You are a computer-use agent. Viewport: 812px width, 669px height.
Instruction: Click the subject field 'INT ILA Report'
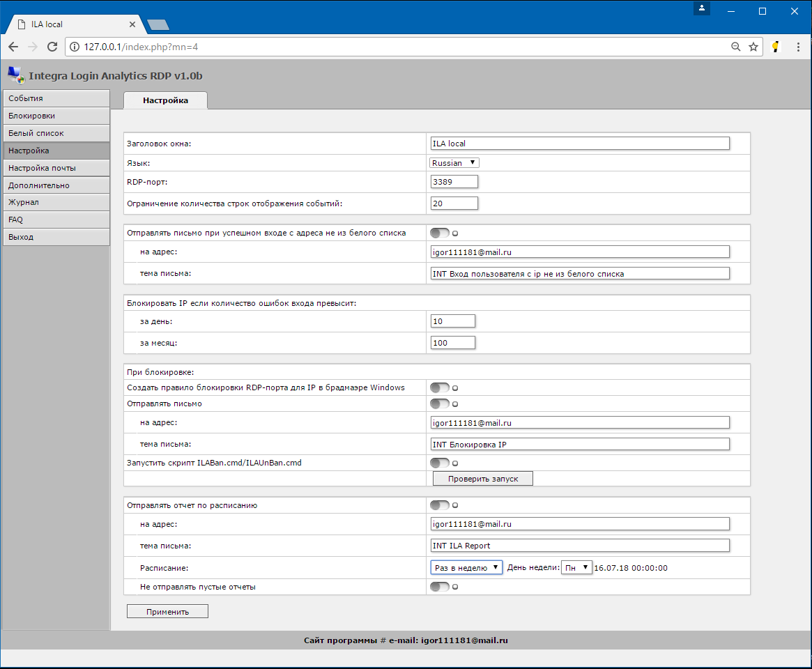pos(580,545)
